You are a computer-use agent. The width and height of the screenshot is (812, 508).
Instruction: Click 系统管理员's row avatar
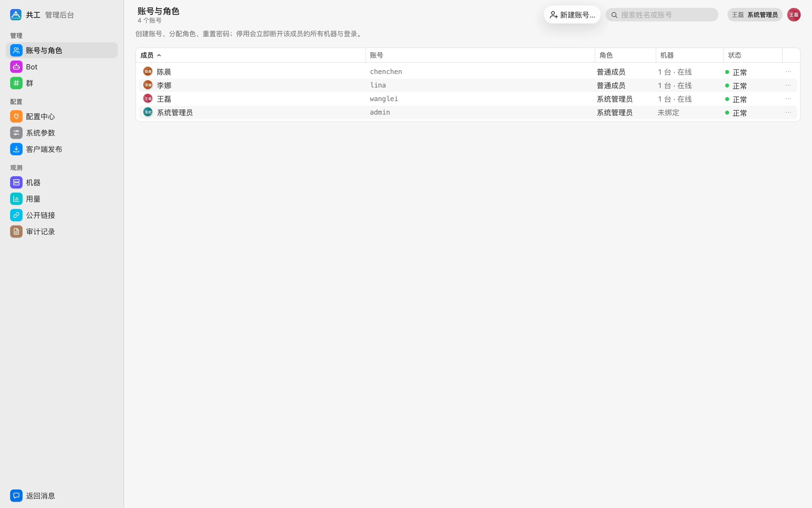pos(148,112)
